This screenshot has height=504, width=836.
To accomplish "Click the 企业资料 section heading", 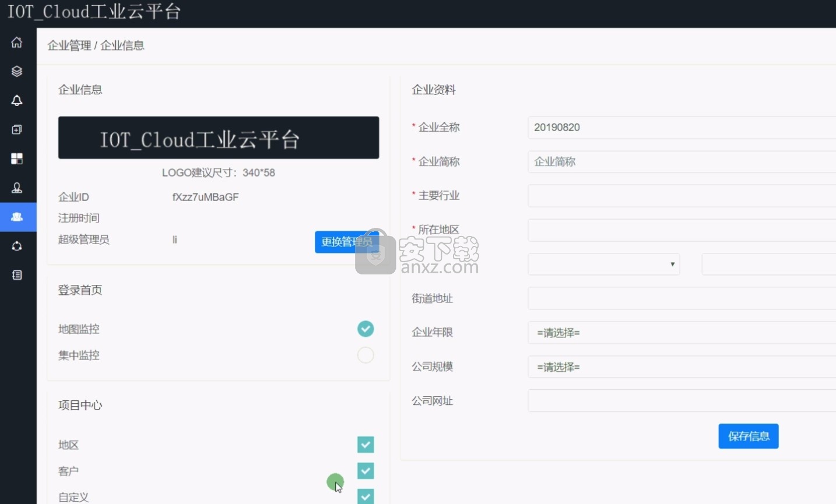I will (434, 90).
